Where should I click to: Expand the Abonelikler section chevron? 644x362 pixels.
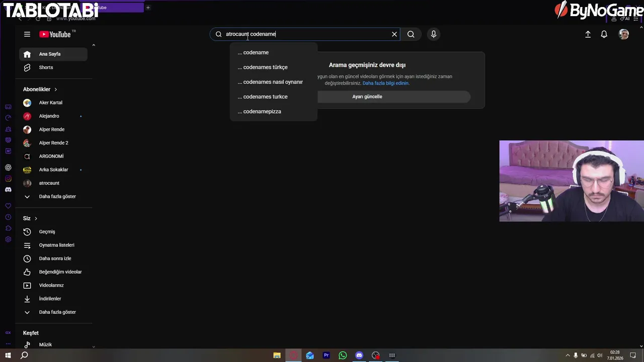pyautogui.click(x=55, y=89)
